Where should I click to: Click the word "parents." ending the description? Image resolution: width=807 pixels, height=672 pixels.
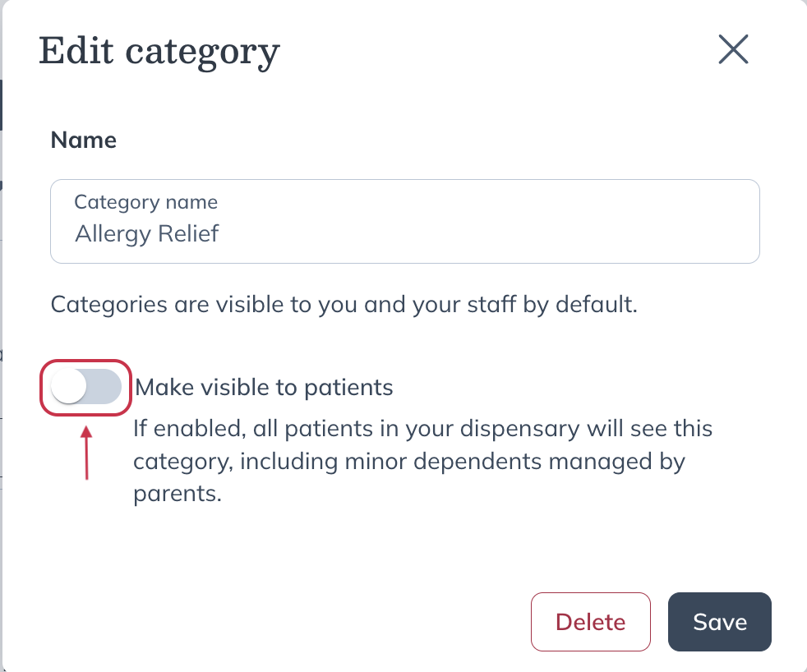(178, 495)
